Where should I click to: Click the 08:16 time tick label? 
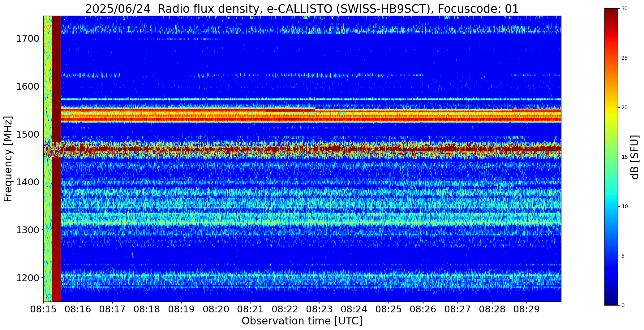[x=78, y=309]
